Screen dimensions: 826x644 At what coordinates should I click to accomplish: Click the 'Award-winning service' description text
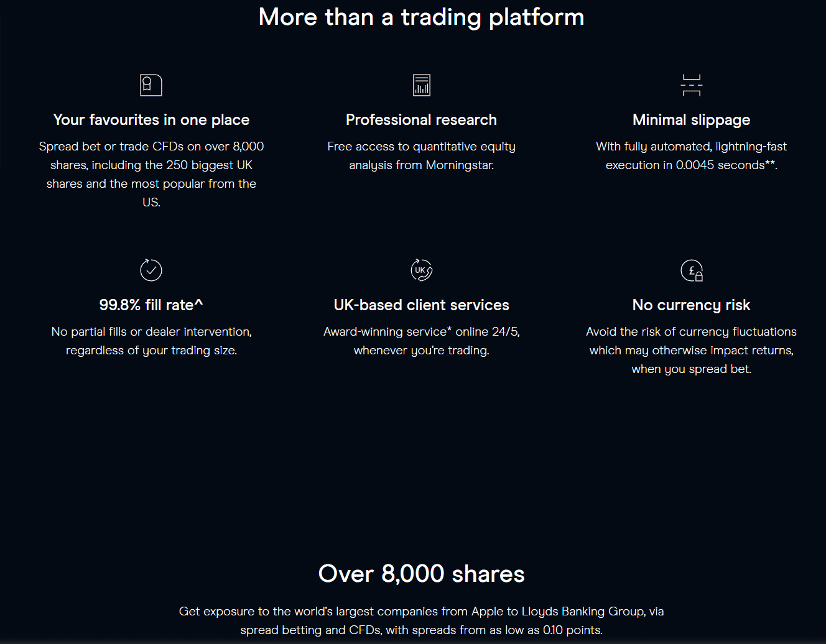click(x=422, y=341)
